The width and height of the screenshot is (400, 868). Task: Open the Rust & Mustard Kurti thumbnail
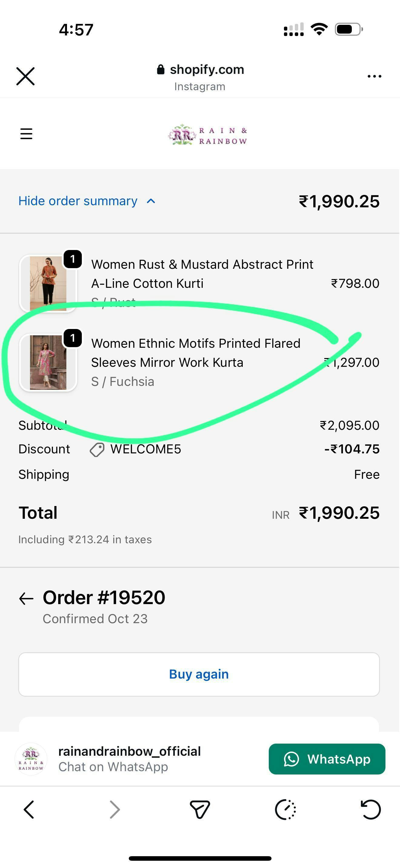pos(48,283)
